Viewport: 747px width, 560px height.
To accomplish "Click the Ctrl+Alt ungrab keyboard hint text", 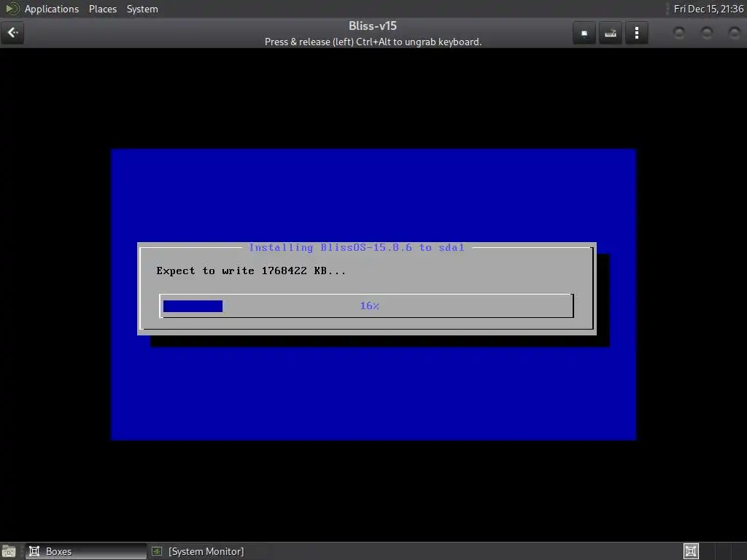I will [373, 42].
